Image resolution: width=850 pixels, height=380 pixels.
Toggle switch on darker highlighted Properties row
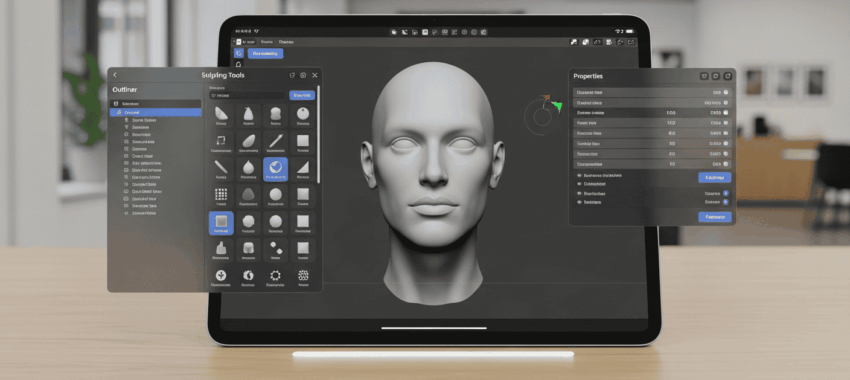tap(726, 113)
